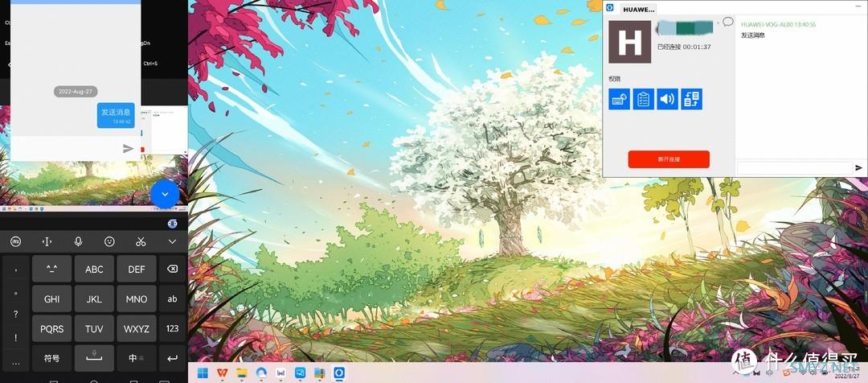Tap the space bar key
The width and height of the screenshot is (868, 383).
94,358
